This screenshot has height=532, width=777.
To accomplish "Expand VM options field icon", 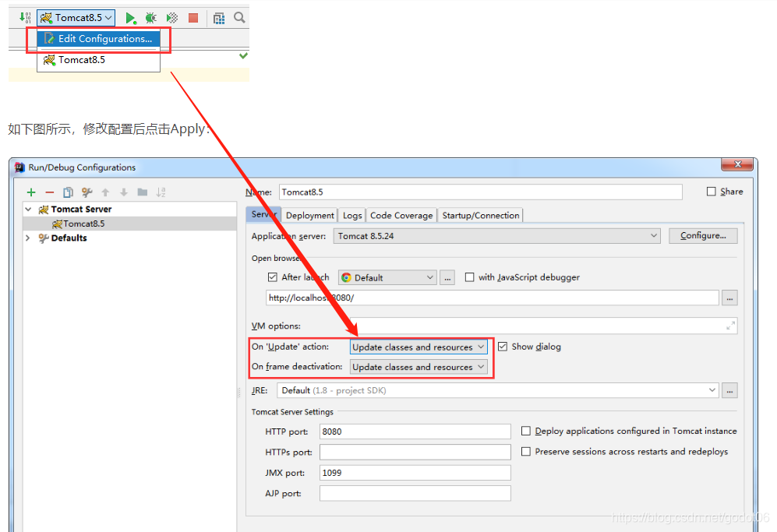I will click(x=730, y=326).
